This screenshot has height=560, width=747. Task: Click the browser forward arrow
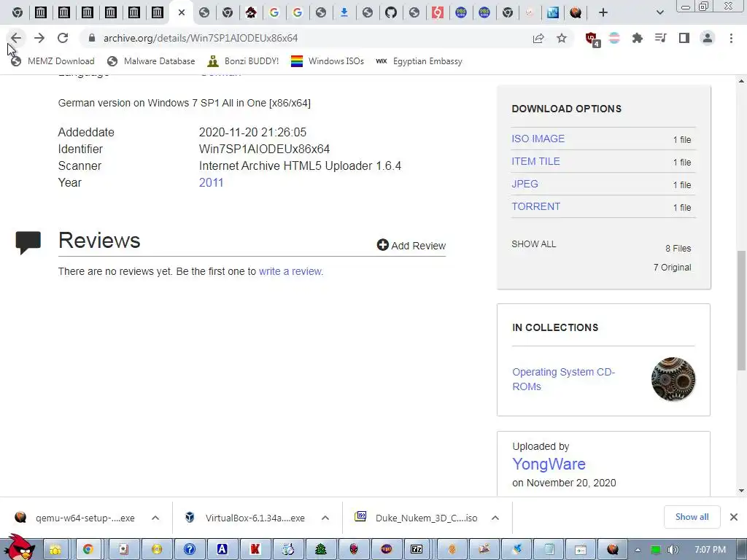(39, 38)
